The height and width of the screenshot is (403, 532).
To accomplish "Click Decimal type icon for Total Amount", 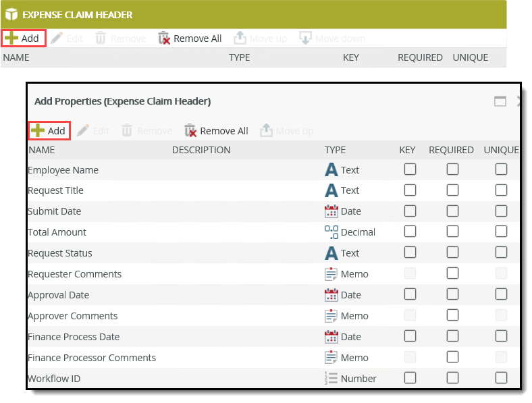I will [331, 232].
